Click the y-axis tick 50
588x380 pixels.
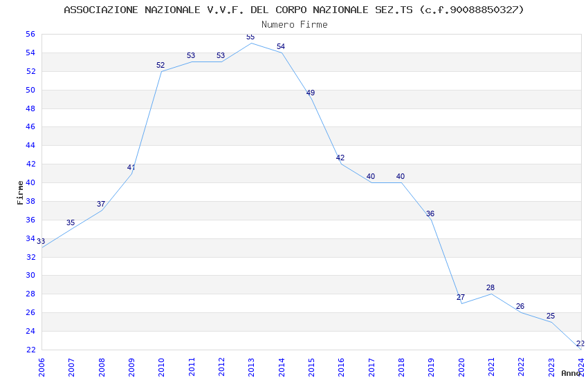[x=30, y=90]
